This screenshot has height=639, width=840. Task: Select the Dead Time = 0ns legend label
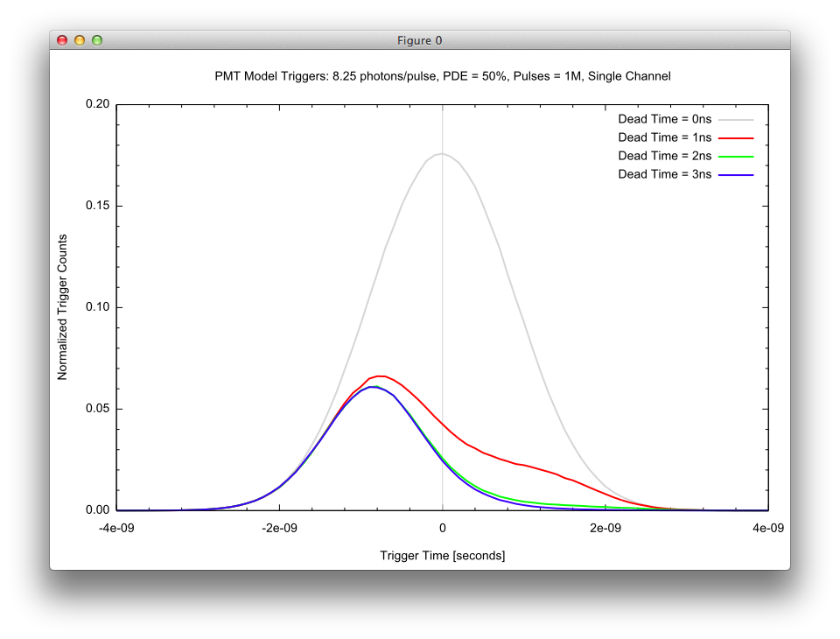click(x=664, y=119)
